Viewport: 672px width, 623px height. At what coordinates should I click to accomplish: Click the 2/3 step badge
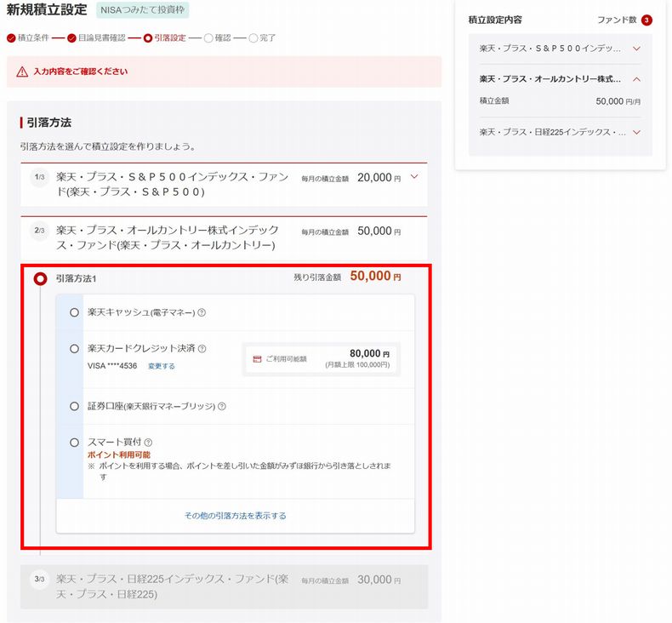click(x=39, y=231)
